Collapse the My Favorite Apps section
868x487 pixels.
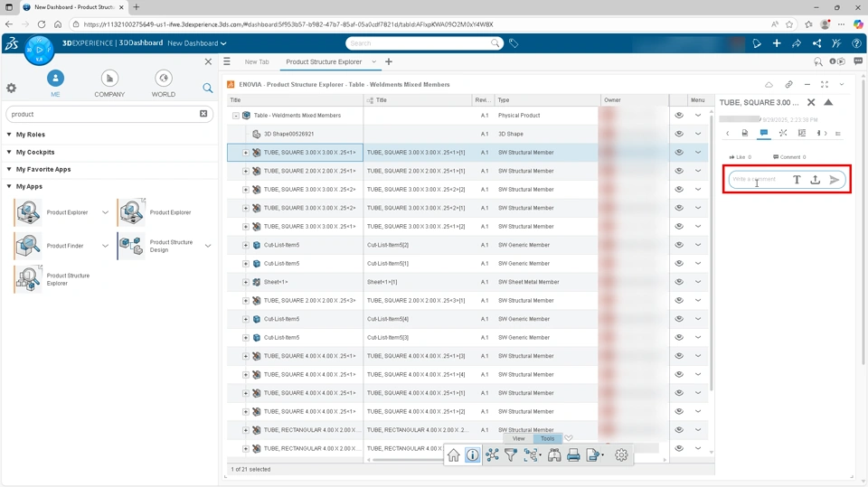[x=9, y=169]
